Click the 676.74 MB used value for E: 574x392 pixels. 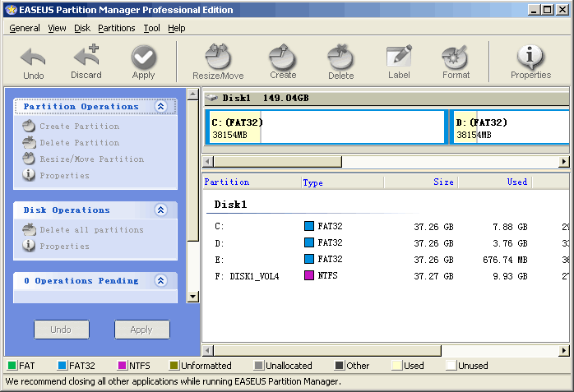coord(505,260)
